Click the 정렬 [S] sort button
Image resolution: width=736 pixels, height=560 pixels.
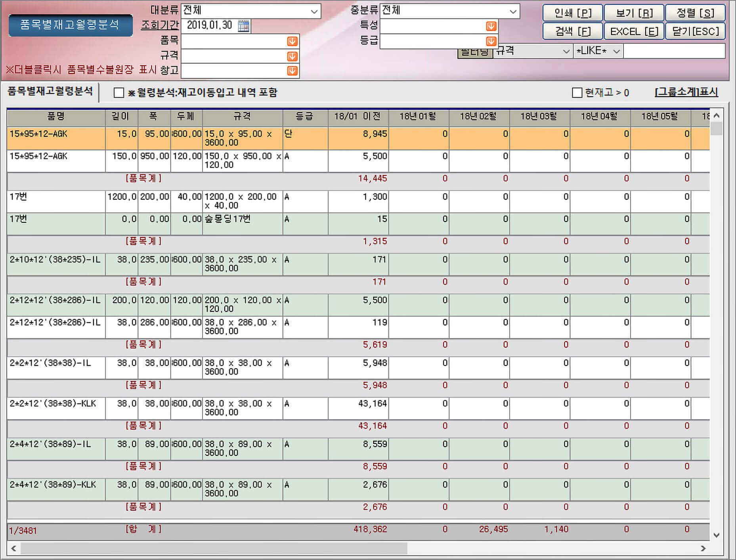coord(695,13)
